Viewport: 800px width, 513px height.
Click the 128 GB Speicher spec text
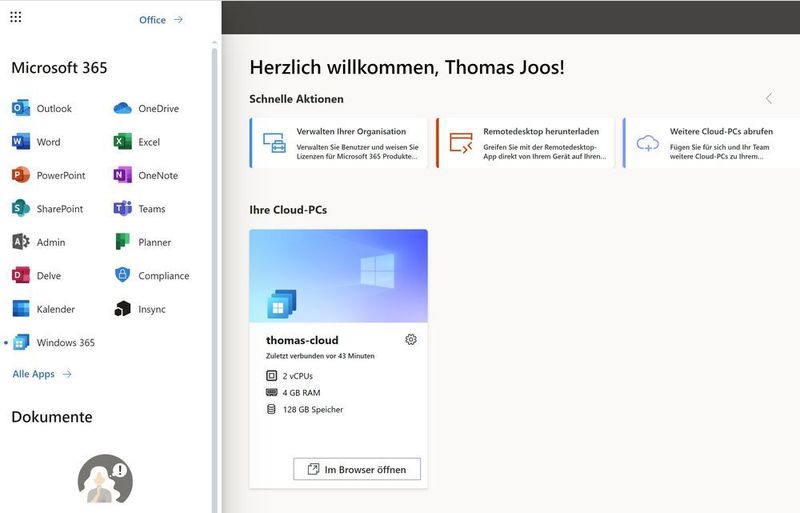pos(313,409)
